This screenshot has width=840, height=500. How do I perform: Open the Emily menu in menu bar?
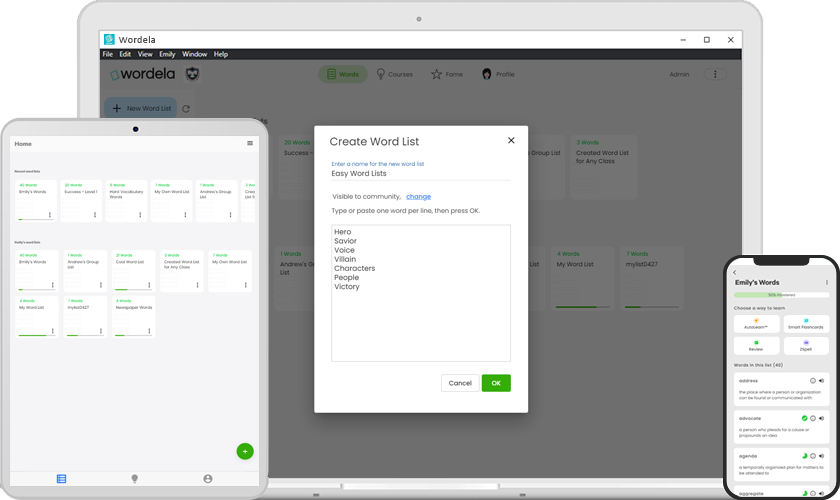(167, 54)
